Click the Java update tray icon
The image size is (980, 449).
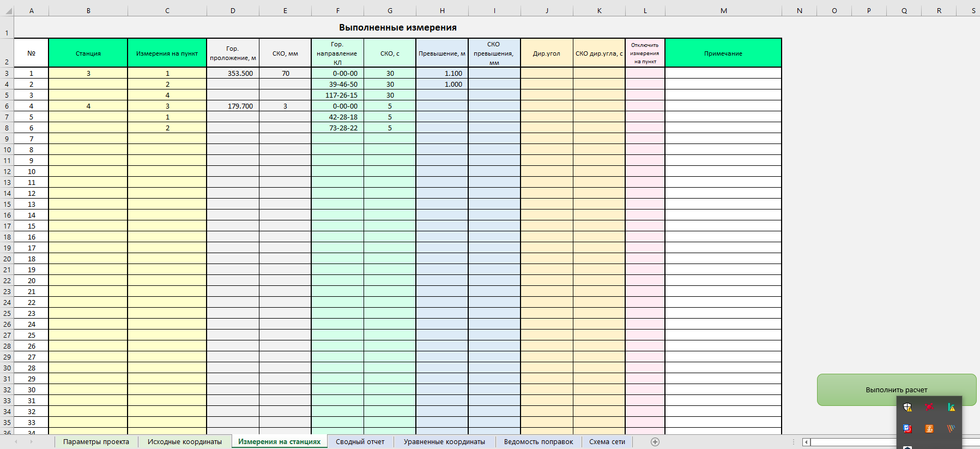coord(929,429)
